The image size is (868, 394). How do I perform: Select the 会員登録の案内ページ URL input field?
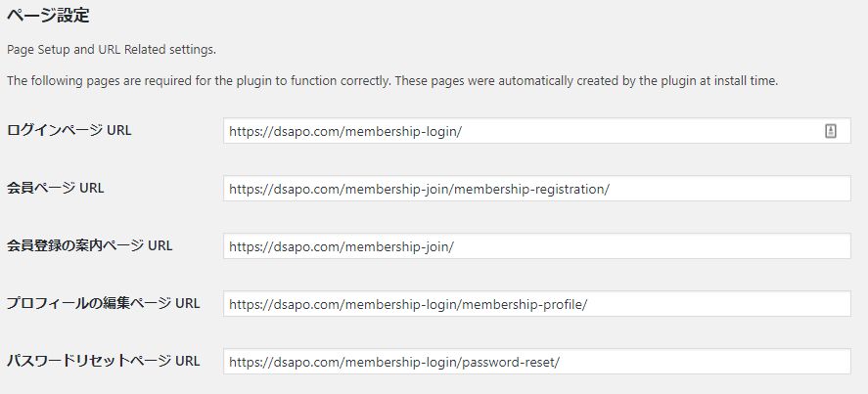click(537, 245)
